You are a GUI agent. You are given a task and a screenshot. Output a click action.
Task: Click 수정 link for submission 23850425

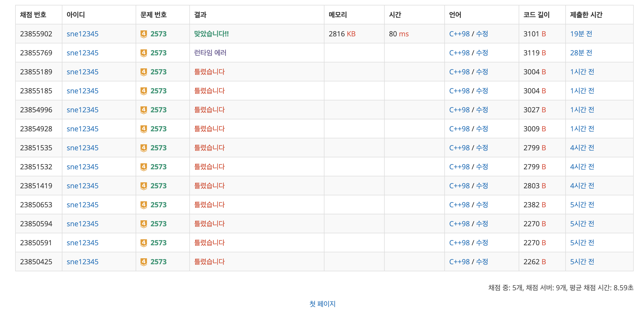tap(482, 262)
